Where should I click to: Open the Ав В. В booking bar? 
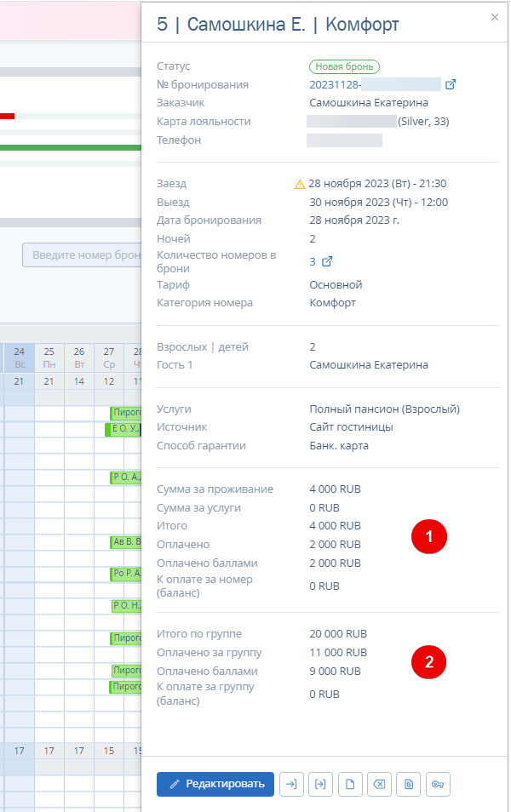point(125,541)
